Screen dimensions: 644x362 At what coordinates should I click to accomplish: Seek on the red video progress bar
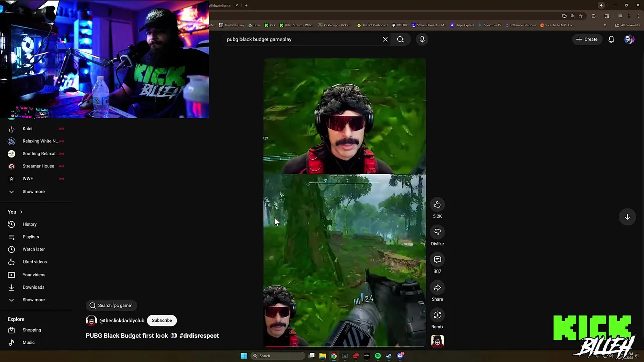[x=344, y=346]
